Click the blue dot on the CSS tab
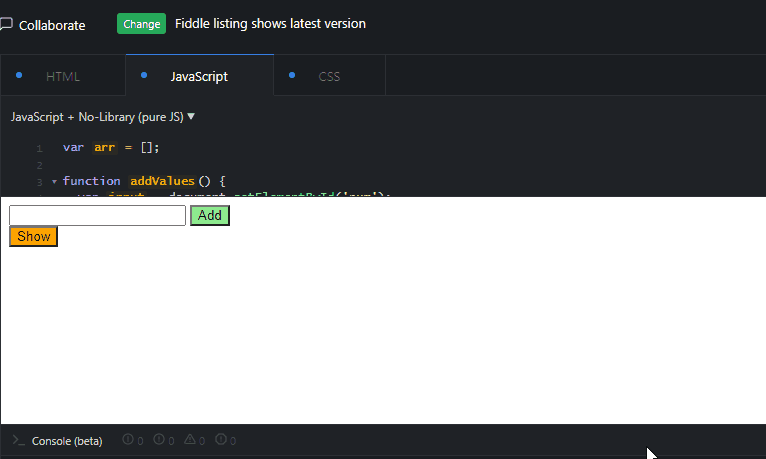766x459 pixels. coord(292,75)
